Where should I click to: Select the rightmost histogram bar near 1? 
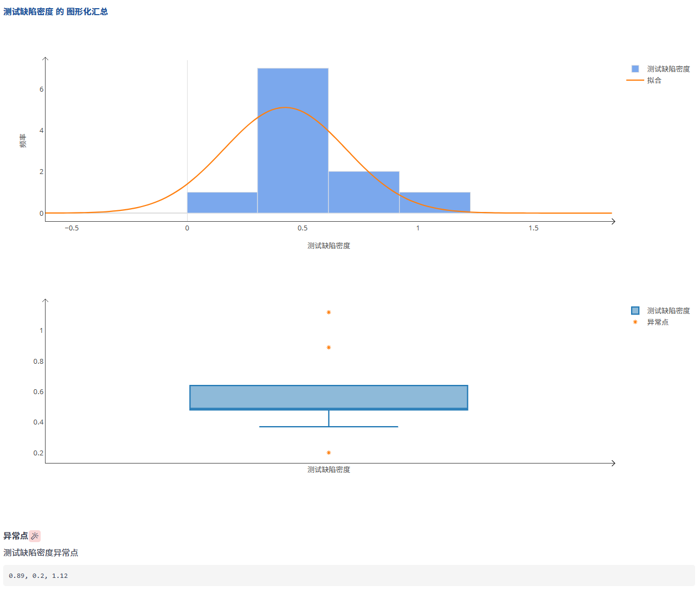coord(435,203)
